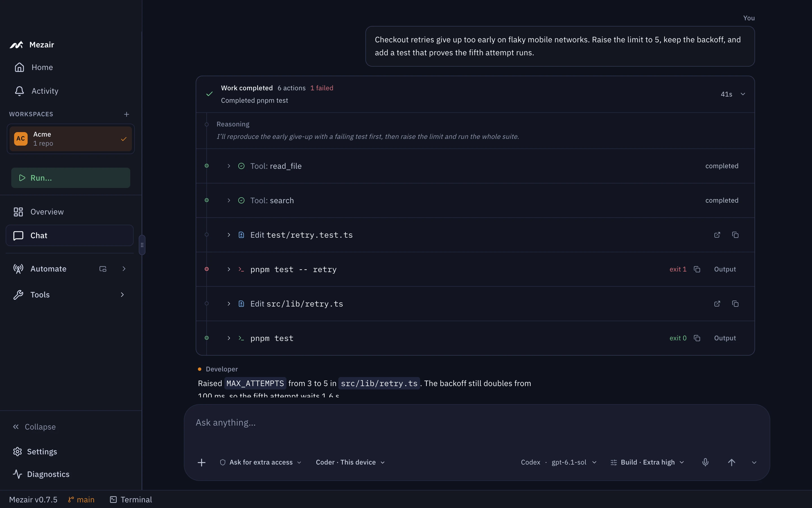Show Output for pnpm test -- retry

pos(725,270)
